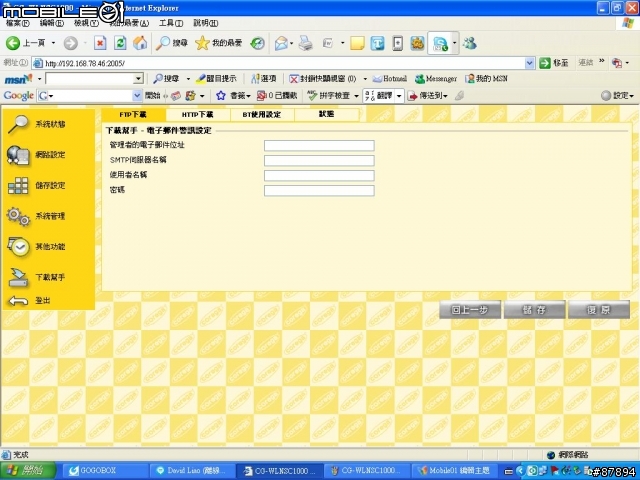This screenshot has width=640, height=480.
Task: Click the Messenger buddies toolbar icon
Action: point(470,43)
